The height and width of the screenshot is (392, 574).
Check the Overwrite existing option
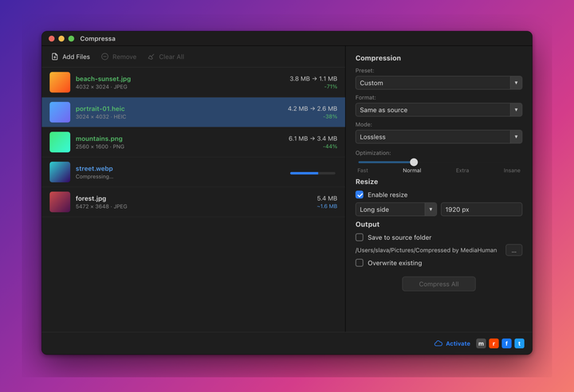click(360, 263)
